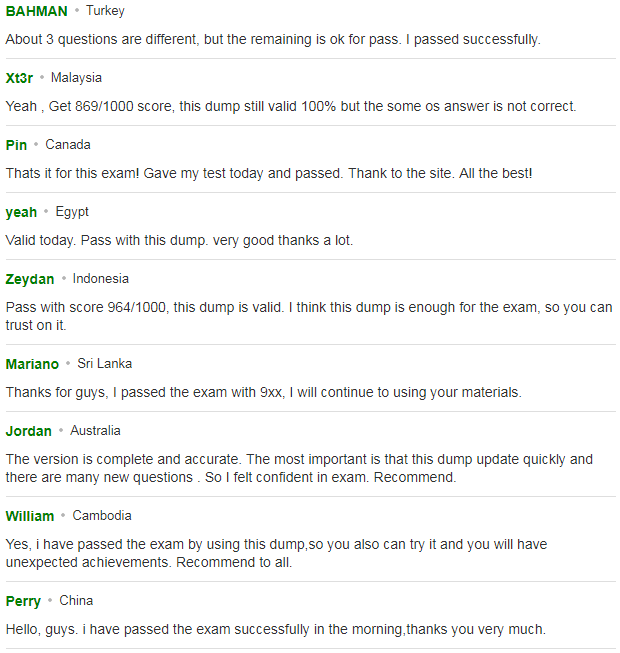Click the China country label
Image resolution: width=620 pixels, height=653 pixels.
point(76,601)
